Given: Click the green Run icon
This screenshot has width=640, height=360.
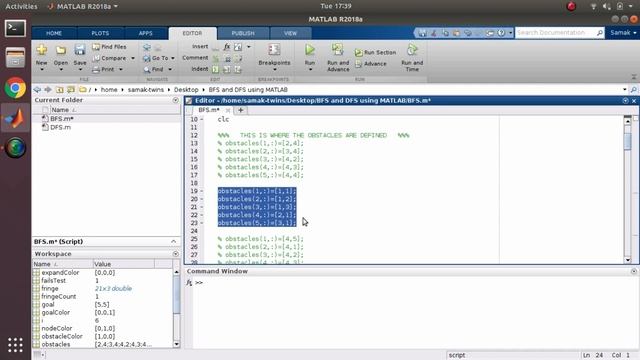Looking at the screenshot, I should click(x=310, y=50).
